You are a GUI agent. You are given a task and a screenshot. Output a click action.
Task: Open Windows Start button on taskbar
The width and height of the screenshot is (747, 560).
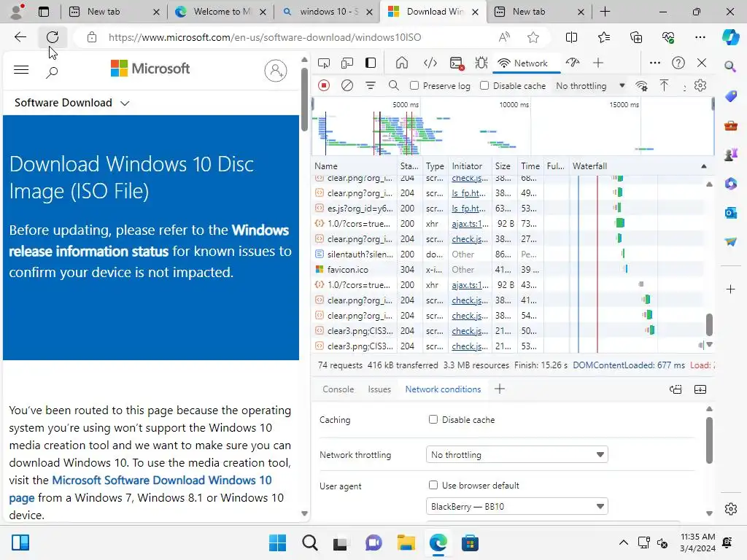[277, 542]
